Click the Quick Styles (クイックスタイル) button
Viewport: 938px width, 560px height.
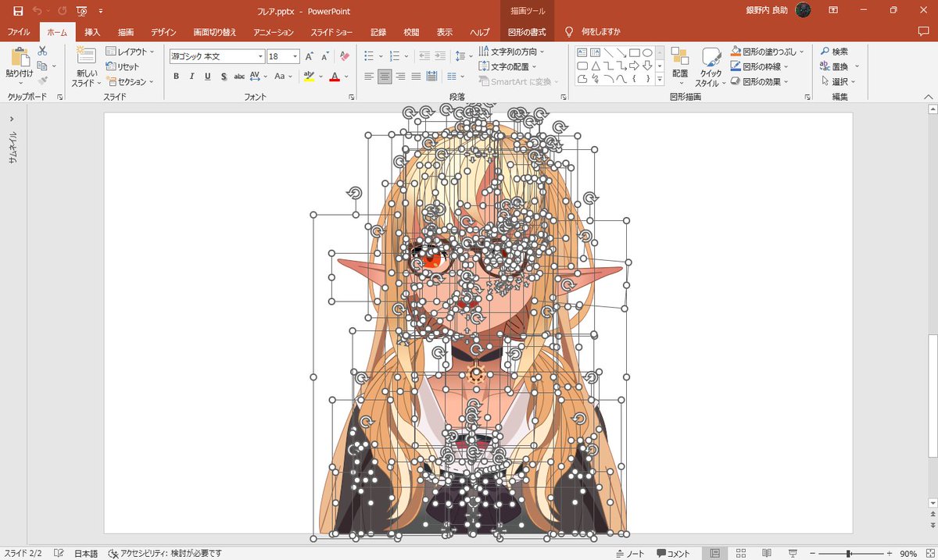(x=711, y=67)
